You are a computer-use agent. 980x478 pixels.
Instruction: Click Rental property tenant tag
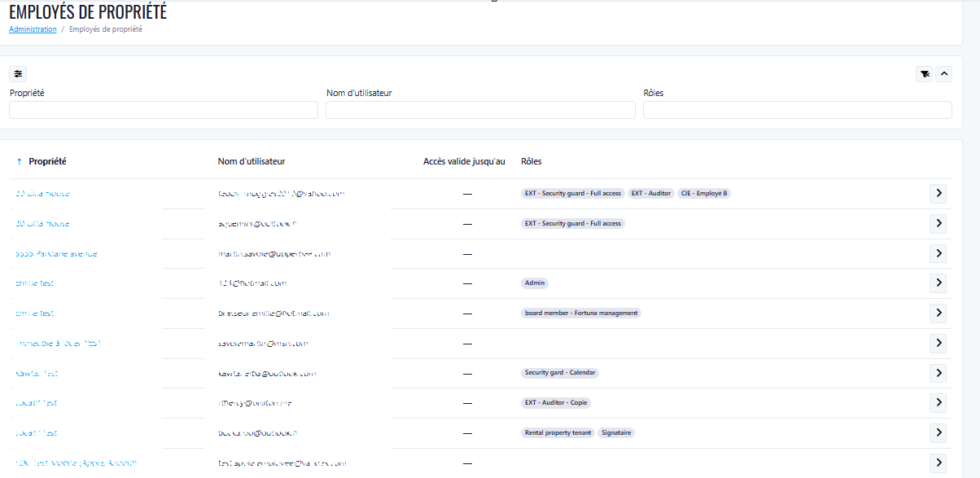(558, 432)
